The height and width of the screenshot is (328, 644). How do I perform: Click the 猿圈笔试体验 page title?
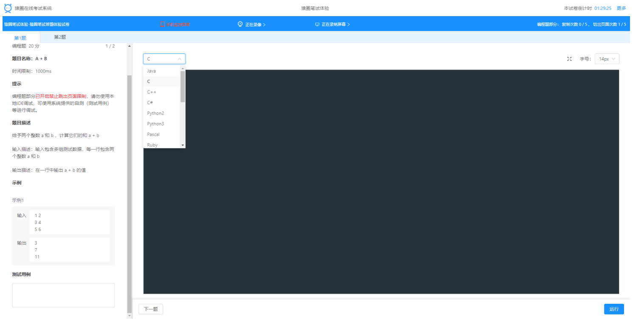point(315,8)
